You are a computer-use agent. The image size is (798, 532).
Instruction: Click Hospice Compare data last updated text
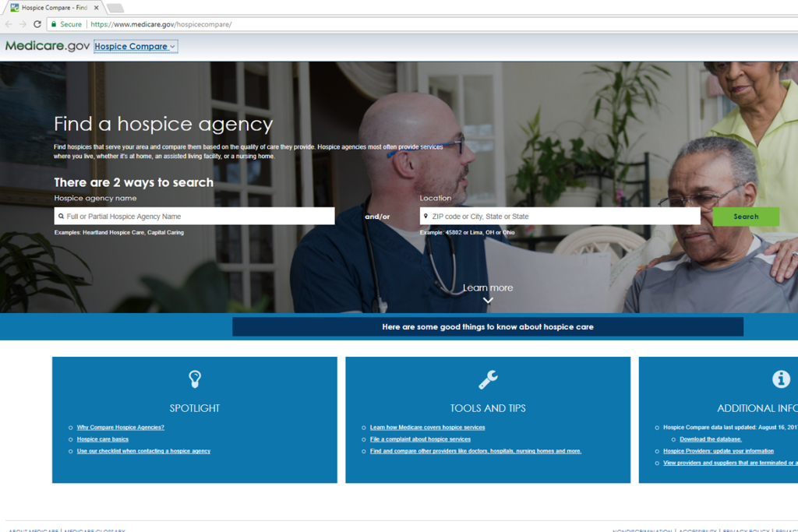[730, 427]
